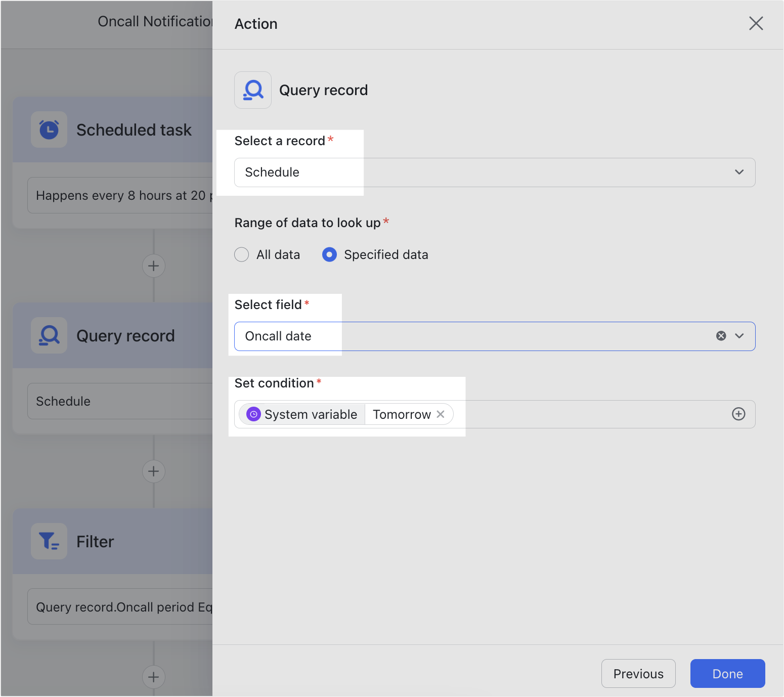Click the Query record magnifier icon on canvas
784x697 pixels.
[49, 335]
